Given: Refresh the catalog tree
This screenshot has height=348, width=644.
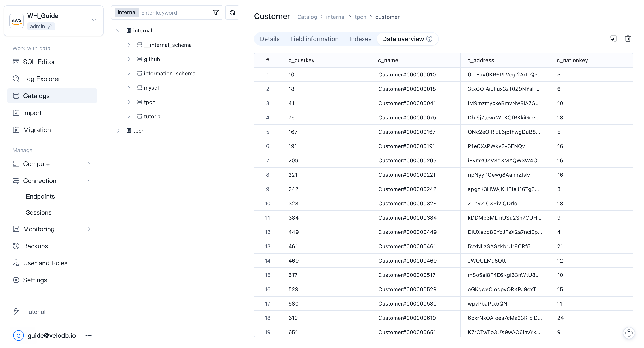Looking at the screenshot, I should [x=232, y=13].
